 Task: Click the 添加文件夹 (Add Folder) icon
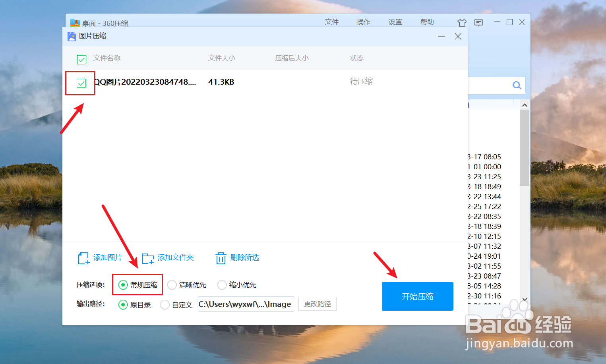147,258
